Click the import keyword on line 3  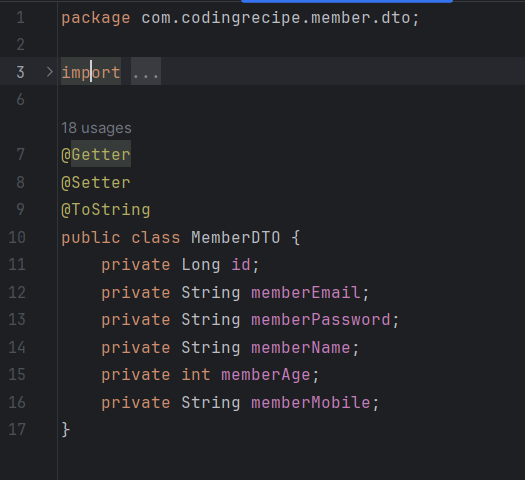click(91, 73)
